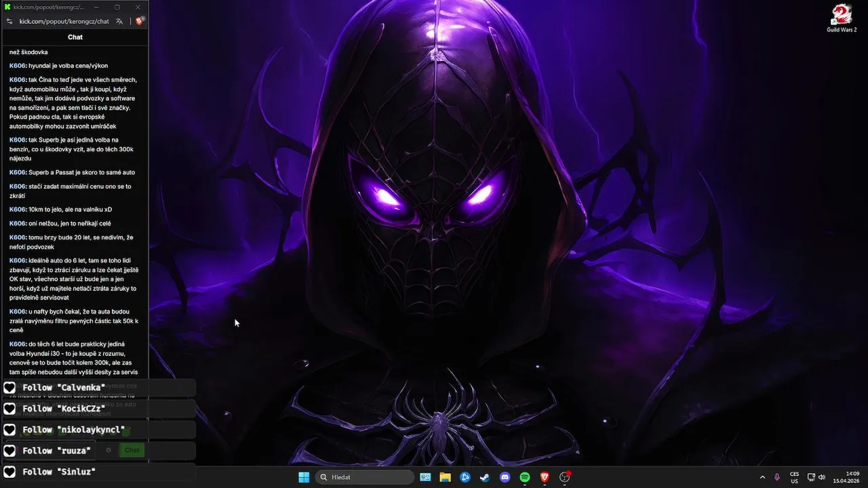Click the Chat header title
Image resolution: width=868 pixels, height=488 pixels.
pos(75,37)
